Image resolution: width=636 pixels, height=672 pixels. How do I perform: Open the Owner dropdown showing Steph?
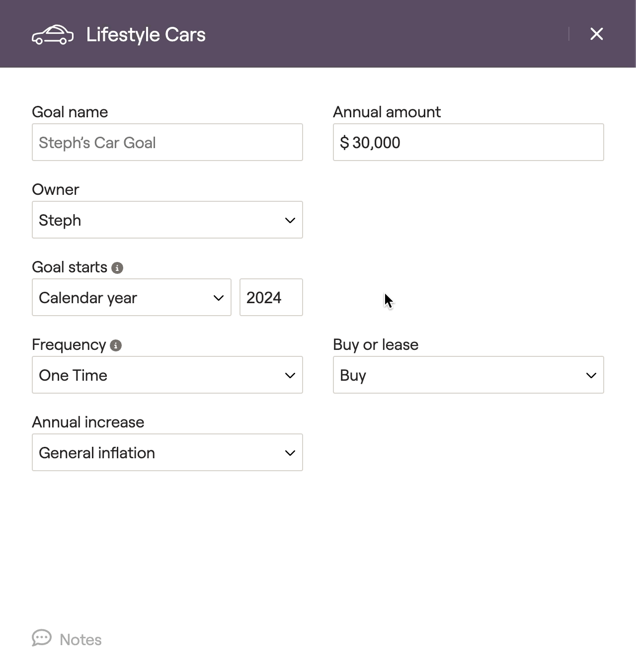(x=167, y=220)
